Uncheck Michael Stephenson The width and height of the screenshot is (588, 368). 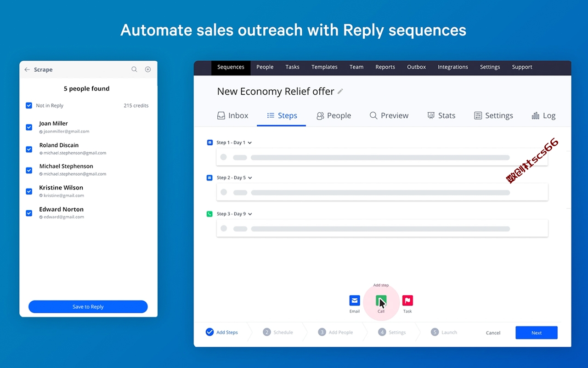click(x=29, y=170)
